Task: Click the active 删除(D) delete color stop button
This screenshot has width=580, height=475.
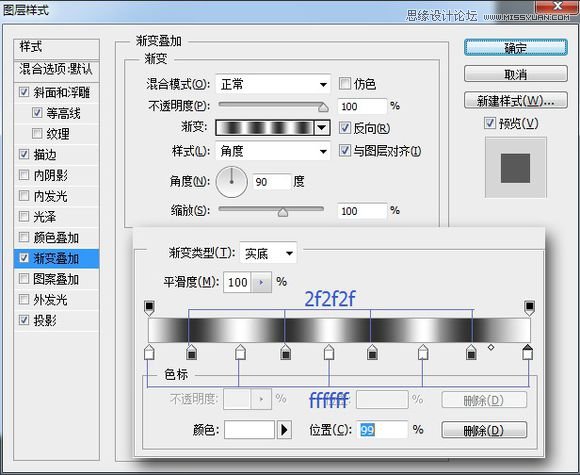Action: [x=484, y=430]
